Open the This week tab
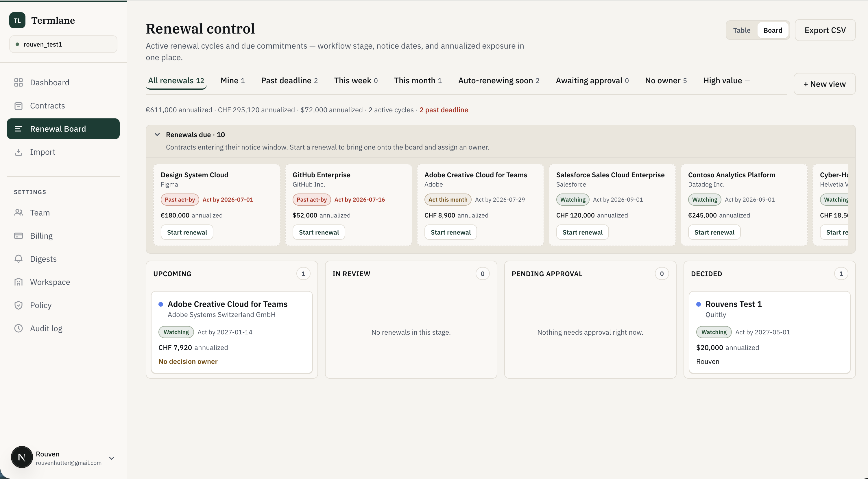The image size is (868, 479). pos(356,81)
